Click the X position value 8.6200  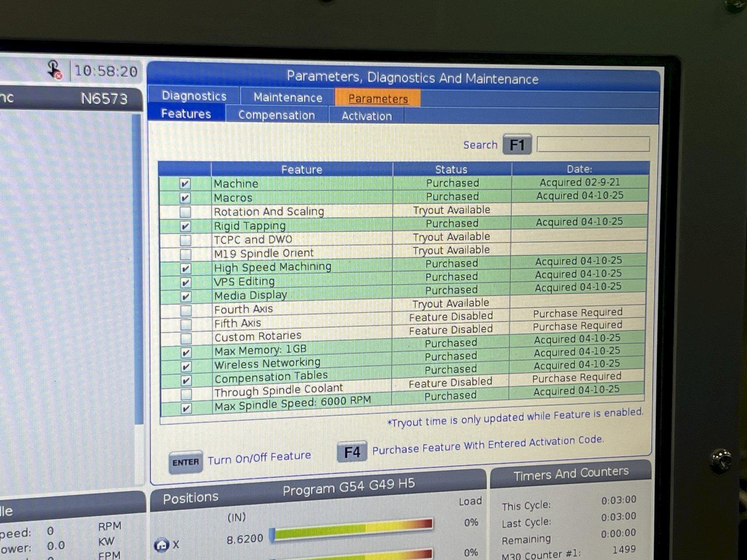pos(245,539)
